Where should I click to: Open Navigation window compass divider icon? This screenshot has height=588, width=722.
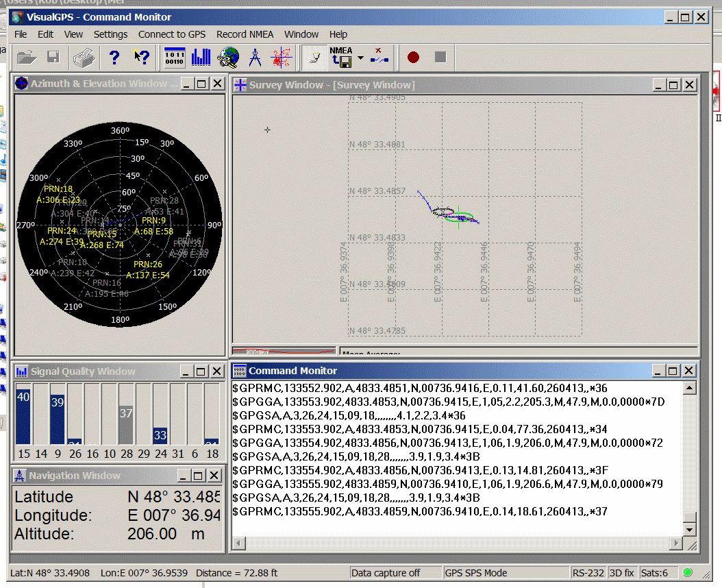click(x=255, y=58)
